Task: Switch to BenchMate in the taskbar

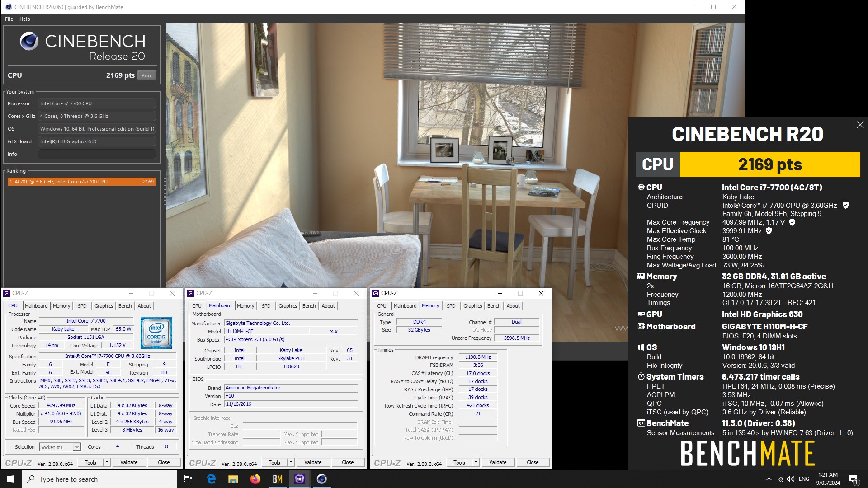Action: (x=277, y=479)
